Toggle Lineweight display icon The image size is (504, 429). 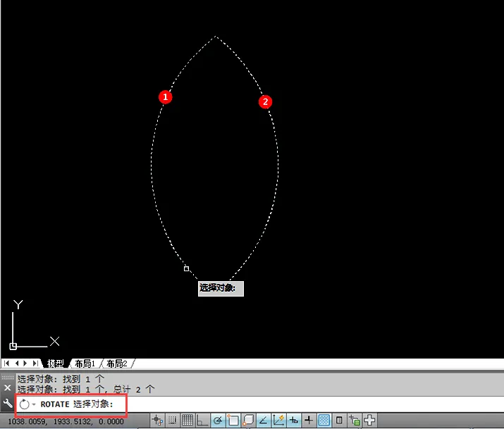tap(309, 420)
